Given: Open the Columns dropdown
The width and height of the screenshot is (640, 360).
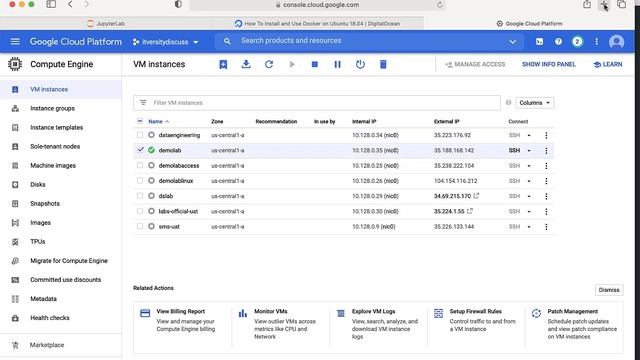Looking at the screenshot, I should tap(535, 102).
